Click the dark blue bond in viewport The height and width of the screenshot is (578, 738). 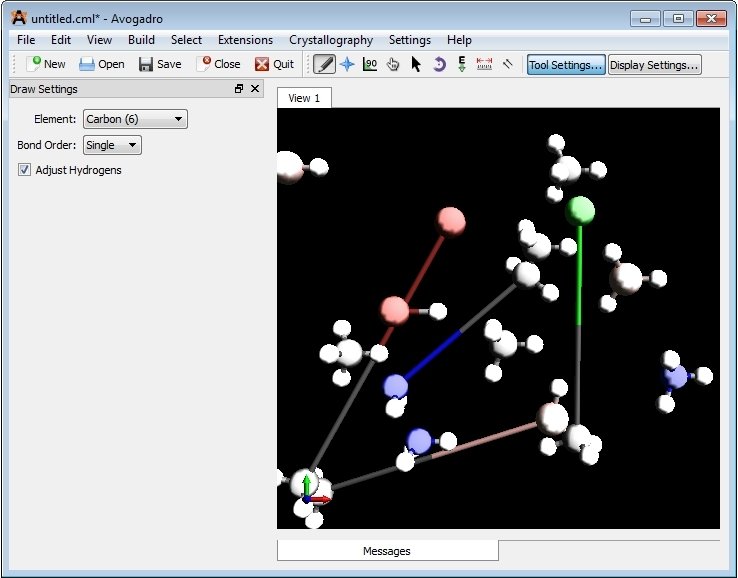tap(433, 355)
